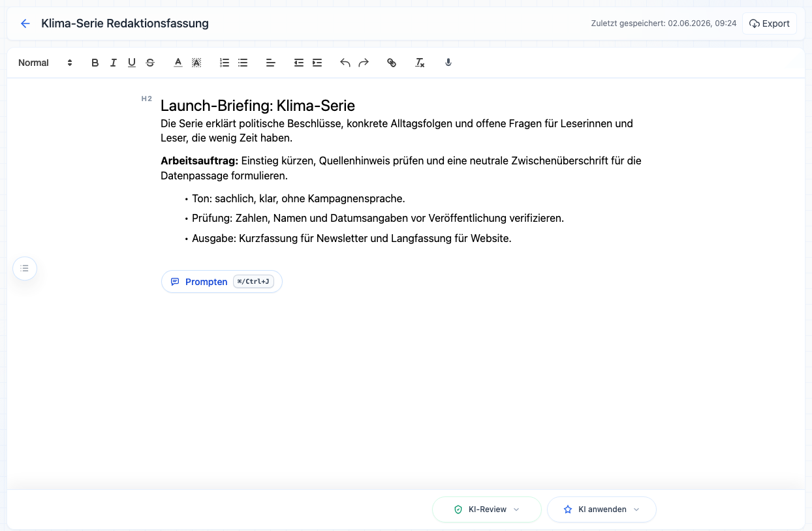Open the text background highlight color

coord(196,63)
